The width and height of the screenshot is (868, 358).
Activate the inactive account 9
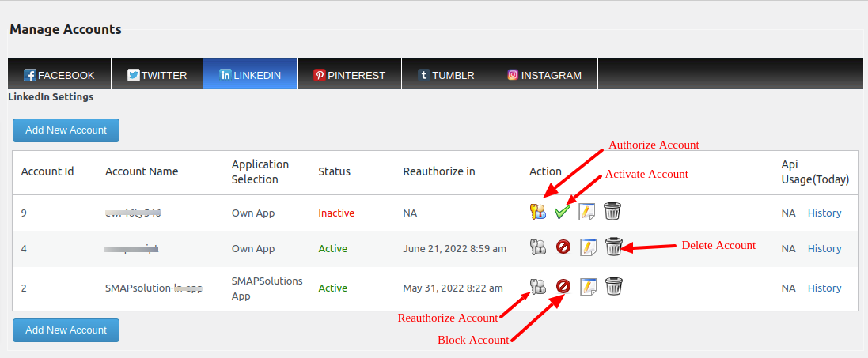(x=563, y=211)
